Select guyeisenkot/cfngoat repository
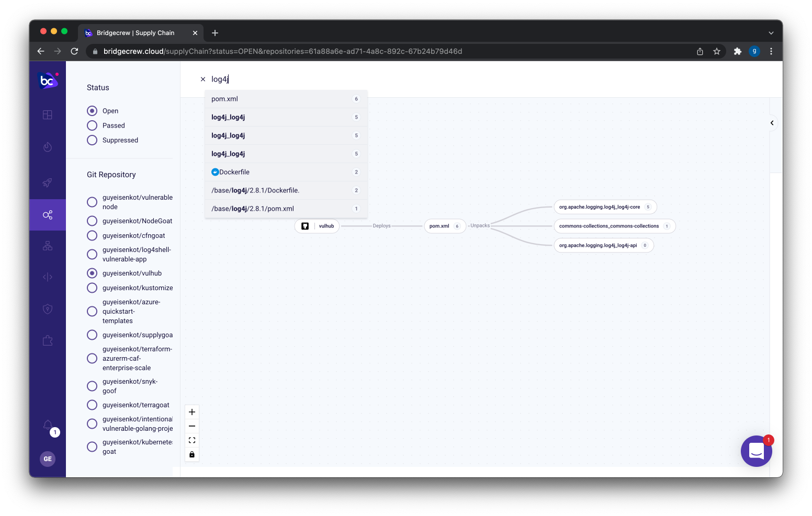The height and width of the screenshot is (516, 812). (x=92, y=236)
